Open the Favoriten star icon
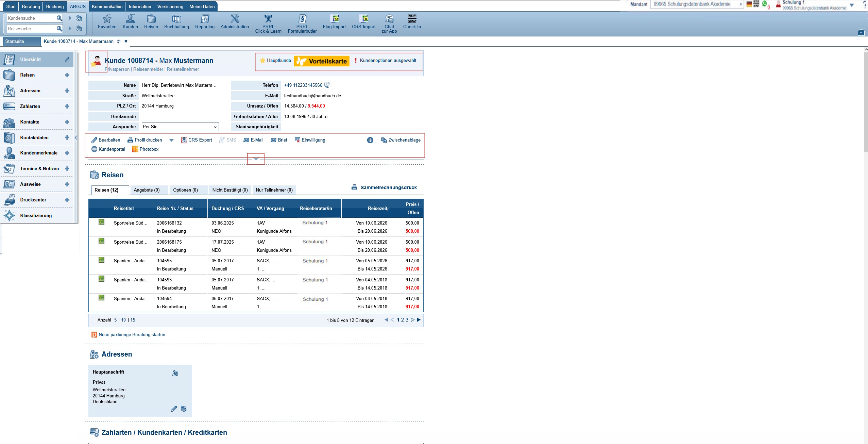Viewport: 868px width, 444px height. click(x=107, y=19)
